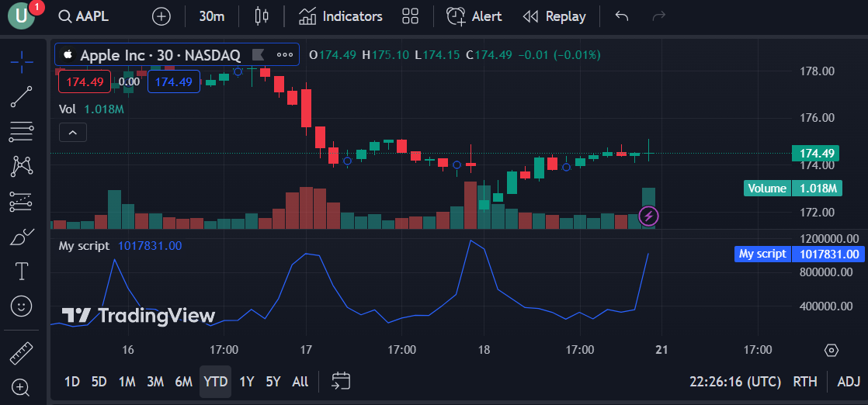The width and height of the screenshot is (868, 405).
Task: Select the YTD time range
Action: coord(215,381)
